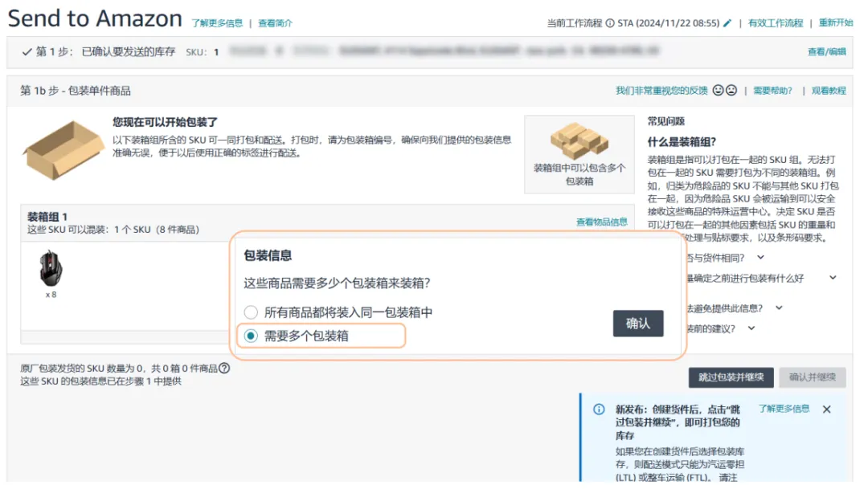
Task: Click the 什么是装箱组? heading
Action: point(682,141)
